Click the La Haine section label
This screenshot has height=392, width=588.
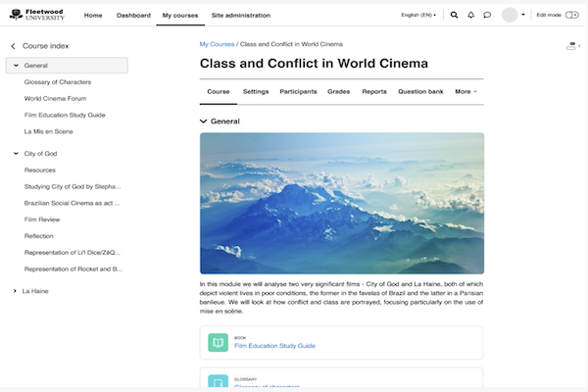35,291
